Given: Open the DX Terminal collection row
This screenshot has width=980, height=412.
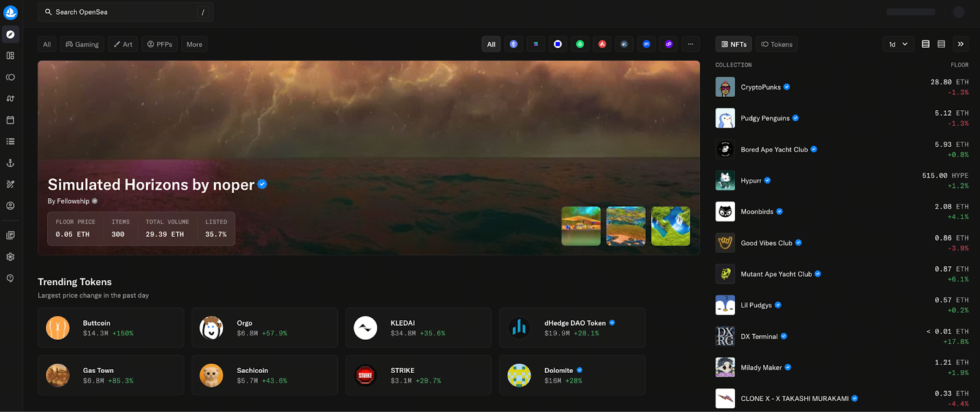Looking at the screenshot, I should click(x=842, y=336).
